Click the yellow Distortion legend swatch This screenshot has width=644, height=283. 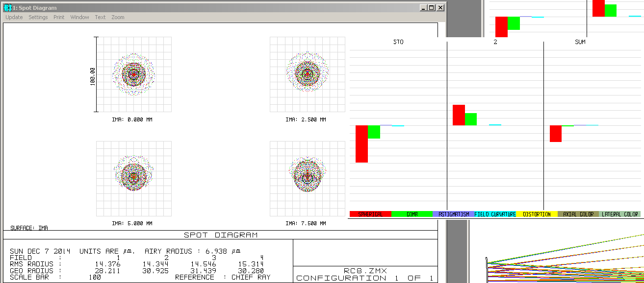(x=537, y=214)
